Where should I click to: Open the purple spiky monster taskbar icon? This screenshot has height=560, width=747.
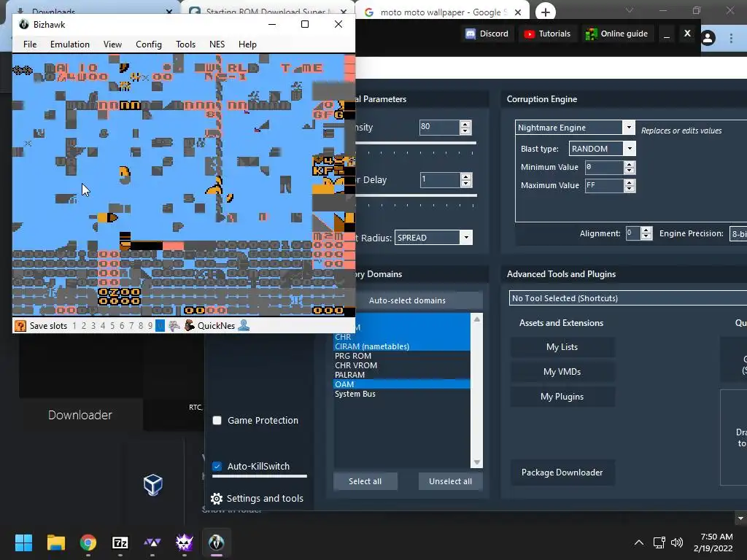[x=185, y=542]
